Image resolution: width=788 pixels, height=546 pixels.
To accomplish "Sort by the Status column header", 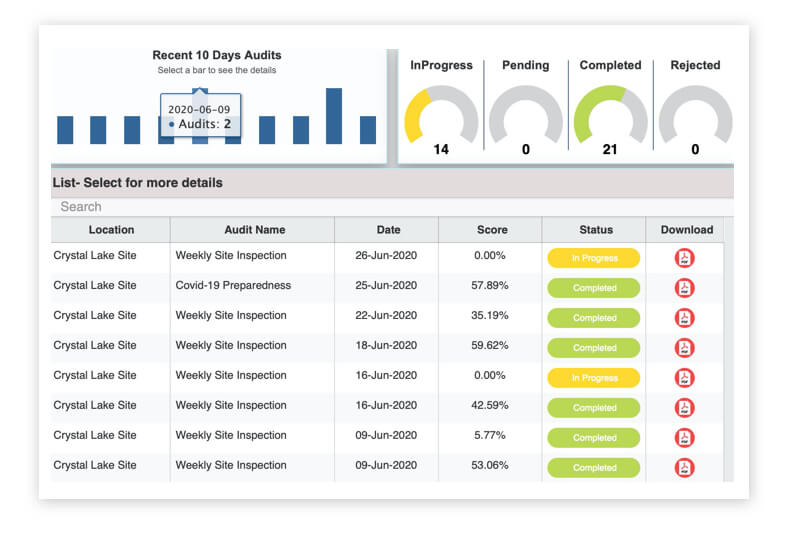I will tap(596, 230).
